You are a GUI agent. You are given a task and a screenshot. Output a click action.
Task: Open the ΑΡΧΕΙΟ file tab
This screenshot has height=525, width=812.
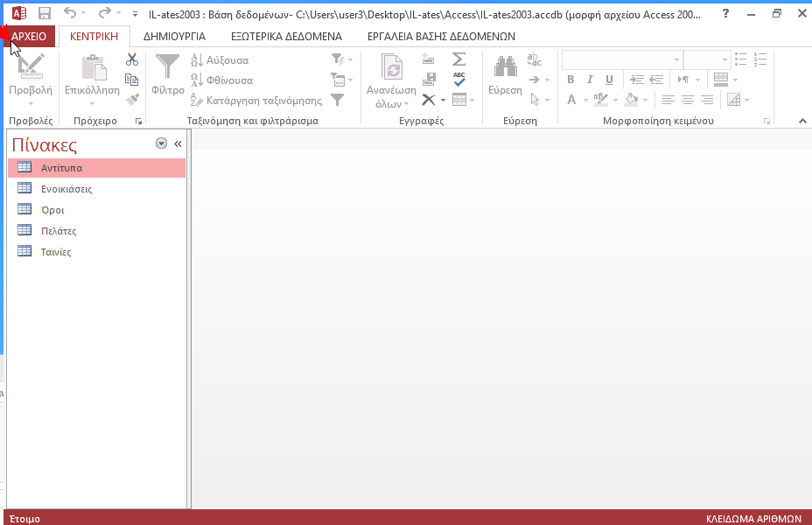(x=29, y=37)
